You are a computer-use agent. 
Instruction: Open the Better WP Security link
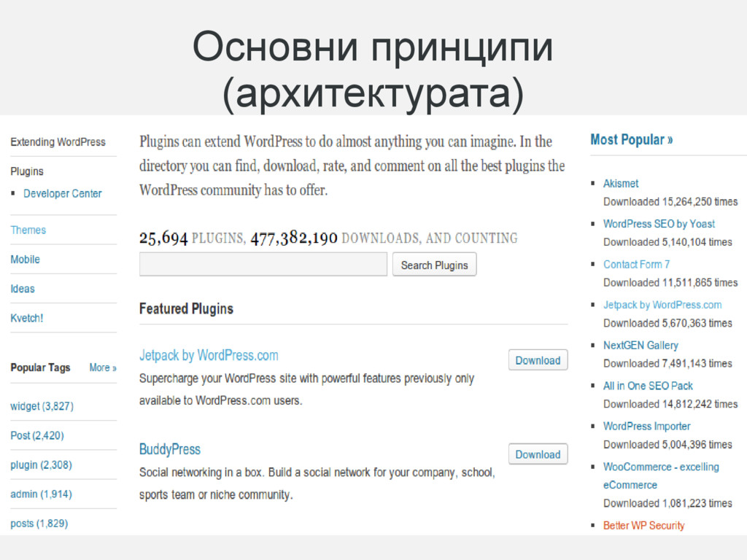pyautogui.click(x=643, y=525)
